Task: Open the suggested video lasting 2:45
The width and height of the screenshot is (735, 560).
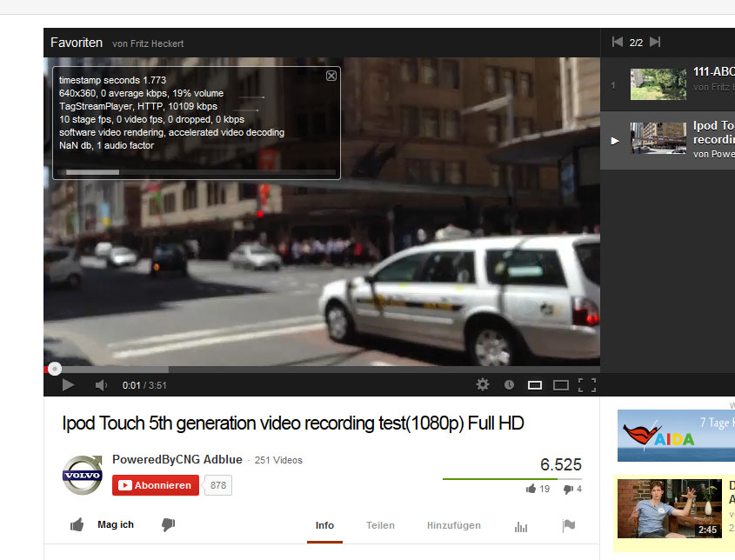Action: point(670,509)
